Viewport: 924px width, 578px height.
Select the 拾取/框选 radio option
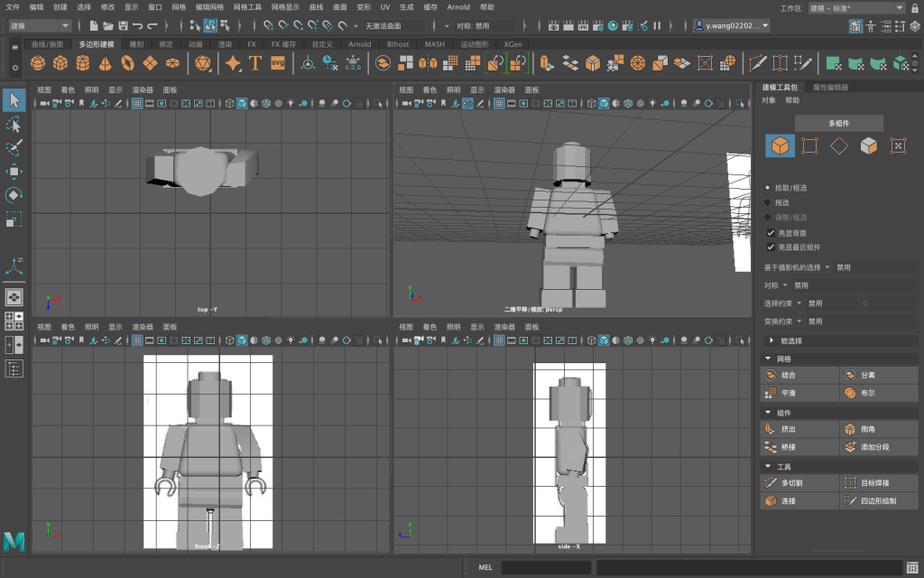coord(767,188)
